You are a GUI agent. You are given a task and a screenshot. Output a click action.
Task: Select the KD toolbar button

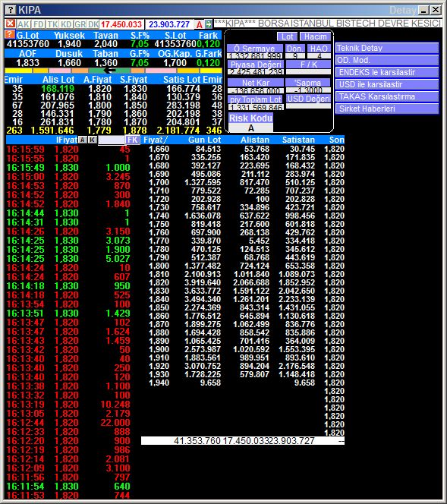point(67,24)
